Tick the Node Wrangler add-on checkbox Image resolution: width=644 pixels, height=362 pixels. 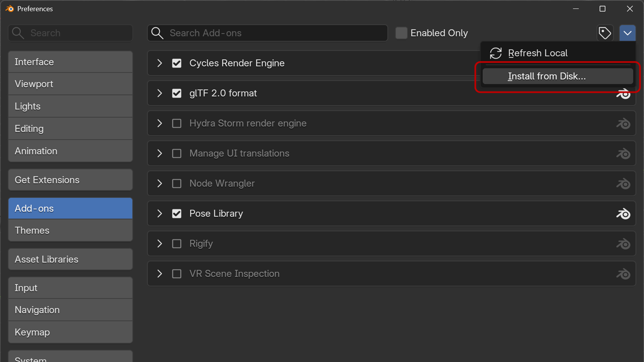[x=177, y=184]
